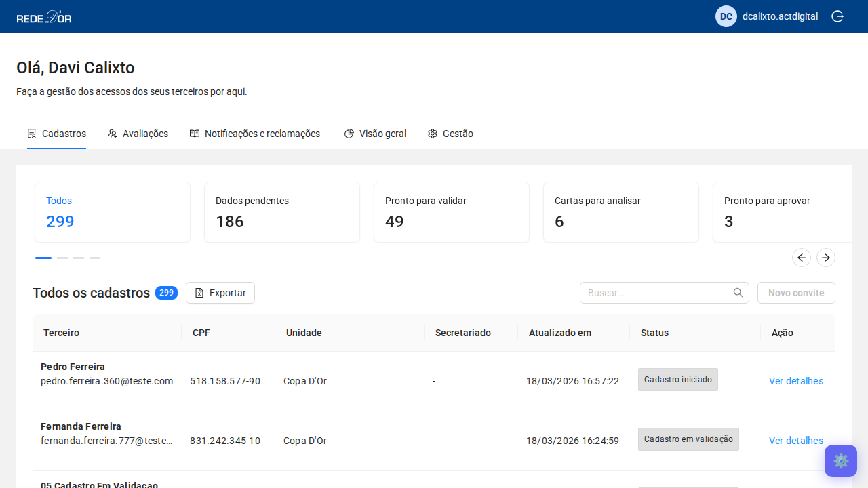
Task: Export the cadastros list
Action: [x=220, y=293]
